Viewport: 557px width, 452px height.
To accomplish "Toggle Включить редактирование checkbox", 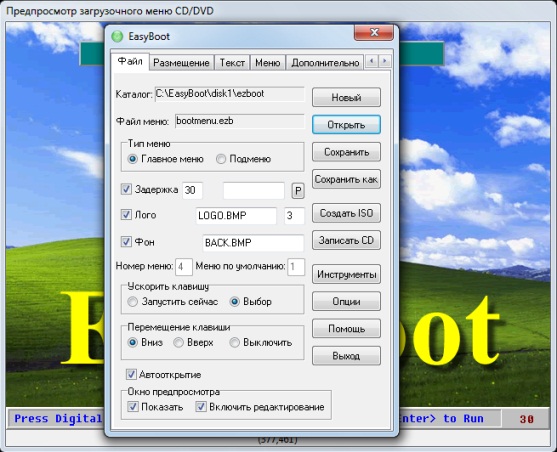I will click(201, 407).
